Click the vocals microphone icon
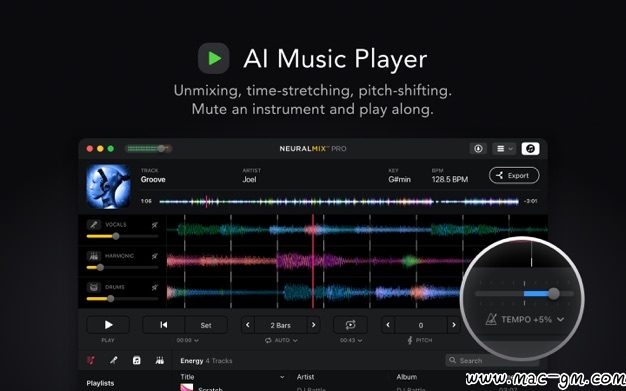Image resolution: width=626 pixels, height=391 pixels. 93,224
